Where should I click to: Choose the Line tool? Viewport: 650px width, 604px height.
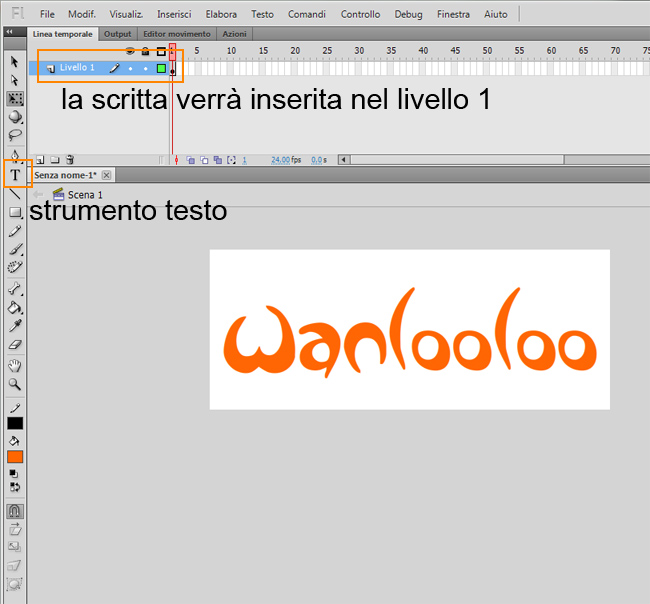coord(15,194)
